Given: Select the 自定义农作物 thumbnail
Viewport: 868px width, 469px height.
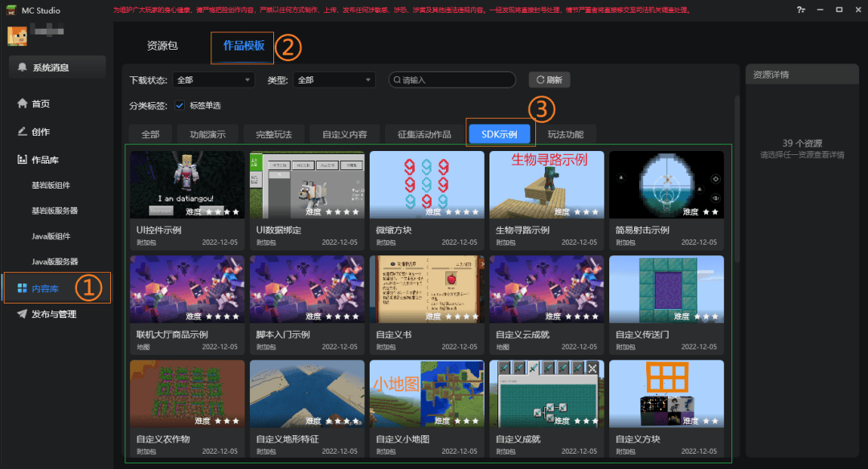Looking at the screenshot, I should [x=187, y=394].
